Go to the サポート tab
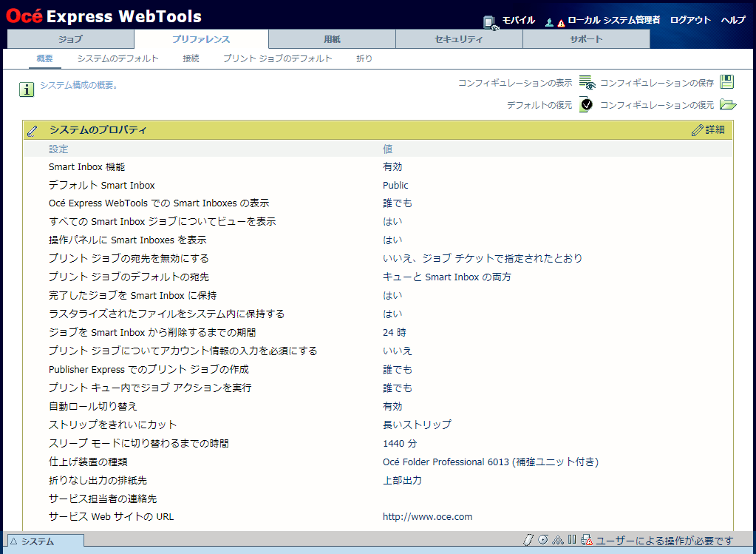The height and width of the screenshot is (554, 756). click(586, 39)
